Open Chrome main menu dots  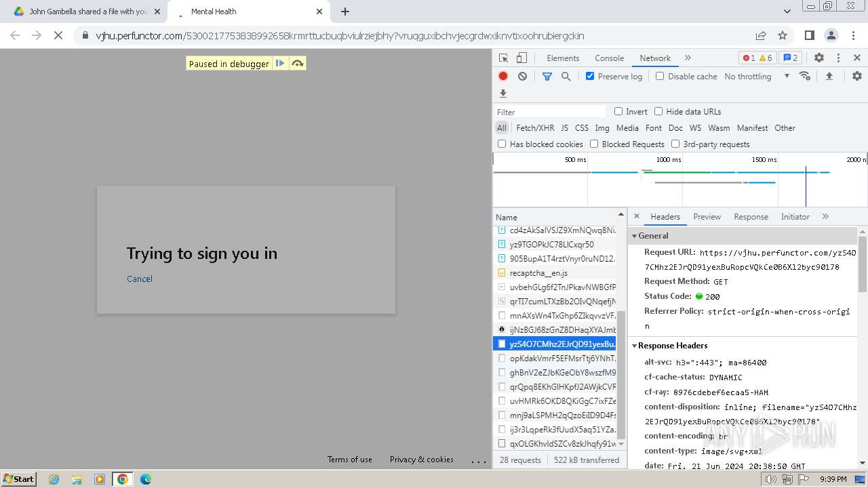pos(853,35)
